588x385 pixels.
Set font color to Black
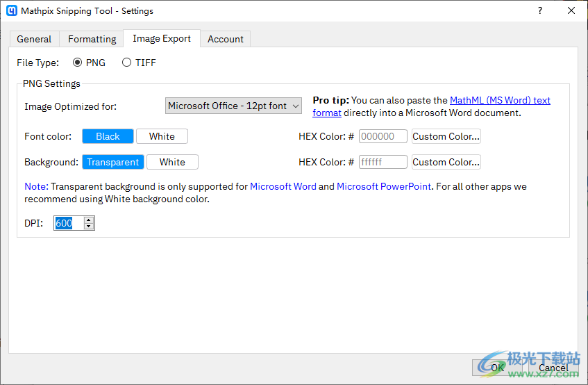coord(108,136)
